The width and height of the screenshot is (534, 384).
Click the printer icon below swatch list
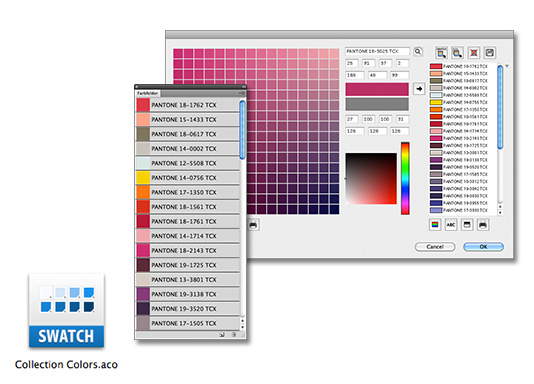coord(483,225)
